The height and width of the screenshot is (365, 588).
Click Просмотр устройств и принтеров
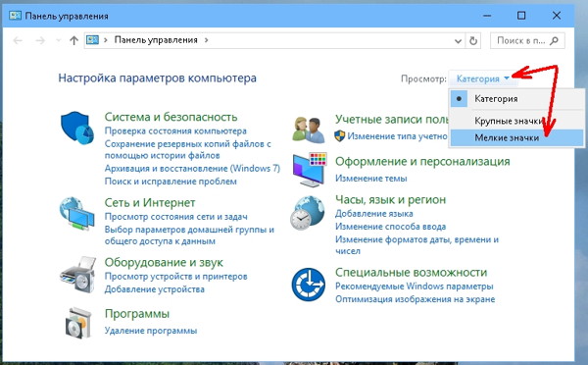[175, 277]
